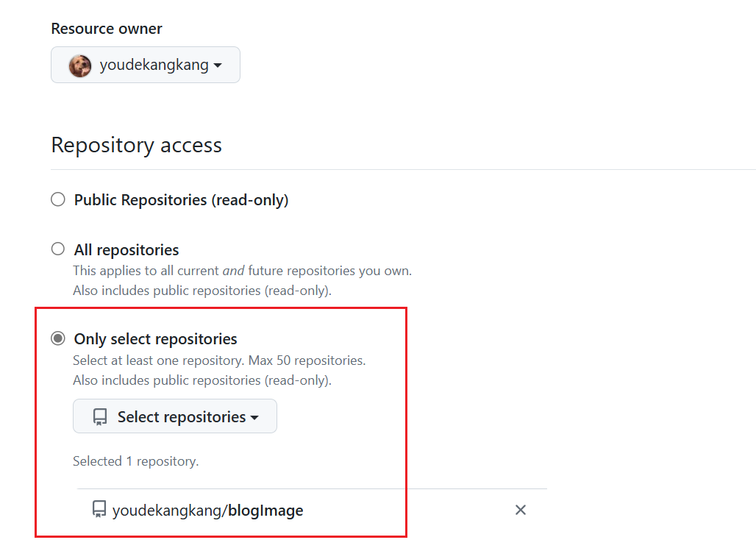The image size is (756, 551).
Task: Expand the Resource owner dropdown caret
Action: click(218, 65)
